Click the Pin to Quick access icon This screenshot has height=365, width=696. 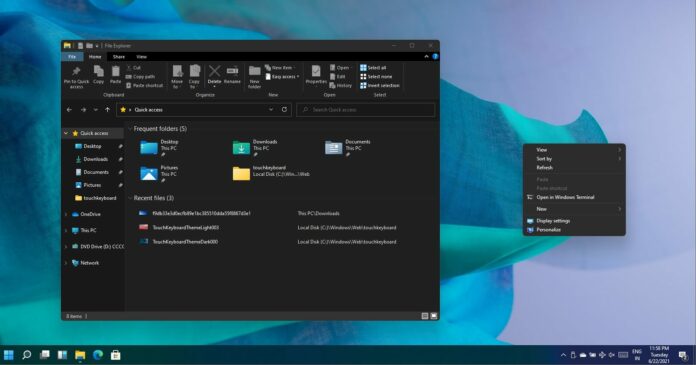coord(76,72)
